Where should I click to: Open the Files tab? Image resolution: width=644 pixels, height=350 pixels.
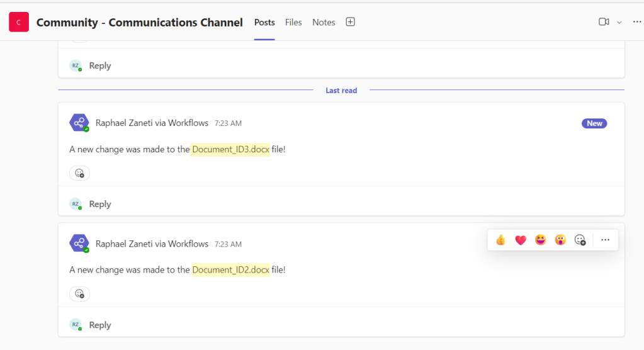tap(293, 22)
